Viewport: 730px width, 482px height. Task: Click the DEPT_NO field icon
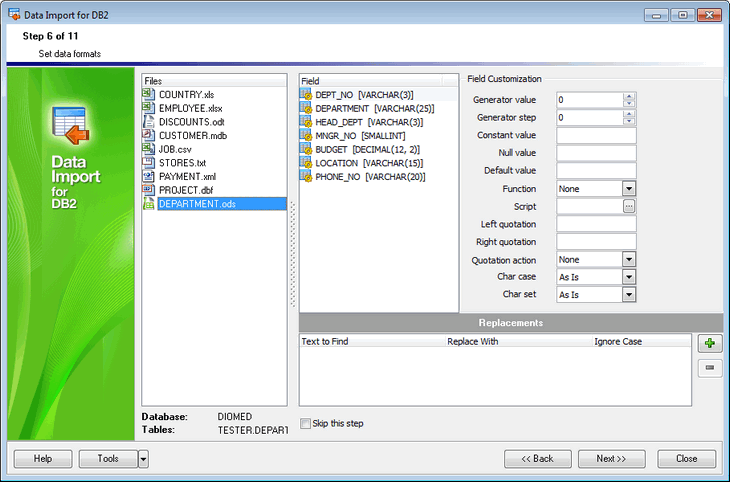point(306,95)
